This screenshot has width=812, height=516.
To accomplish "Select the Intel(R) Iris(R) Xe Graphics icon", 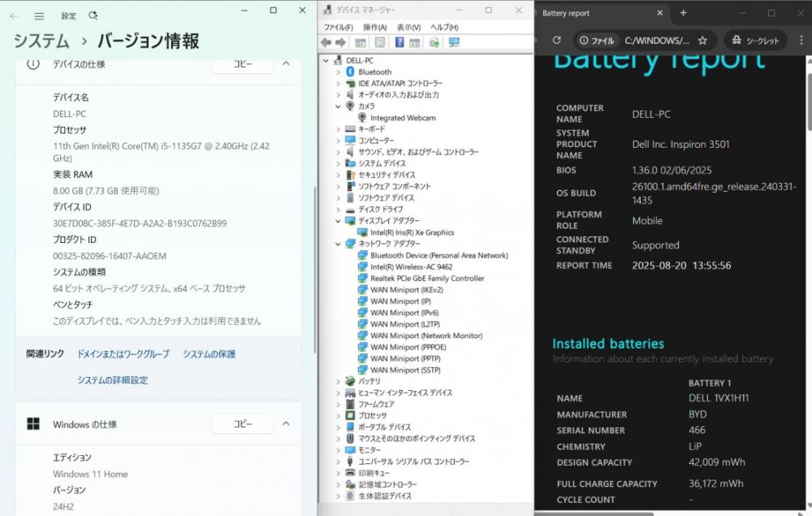I will (x=362, y=232).
